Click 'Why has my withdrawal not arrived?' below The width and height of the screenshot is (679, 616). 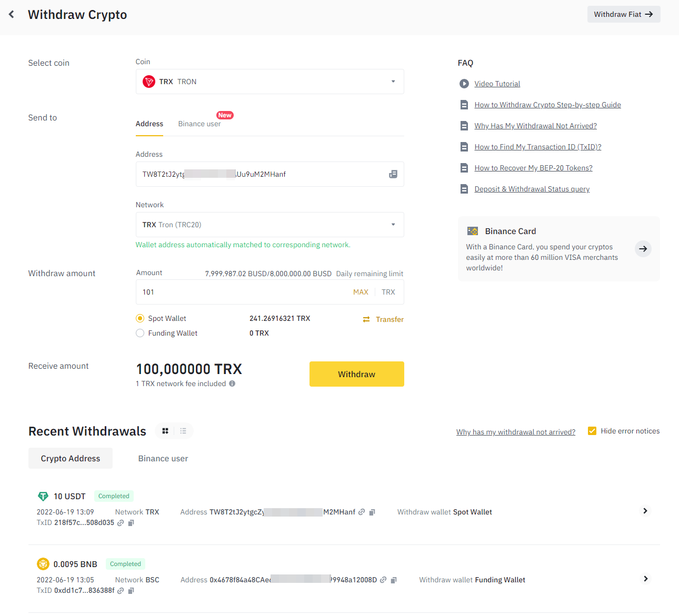pos(516,432)
